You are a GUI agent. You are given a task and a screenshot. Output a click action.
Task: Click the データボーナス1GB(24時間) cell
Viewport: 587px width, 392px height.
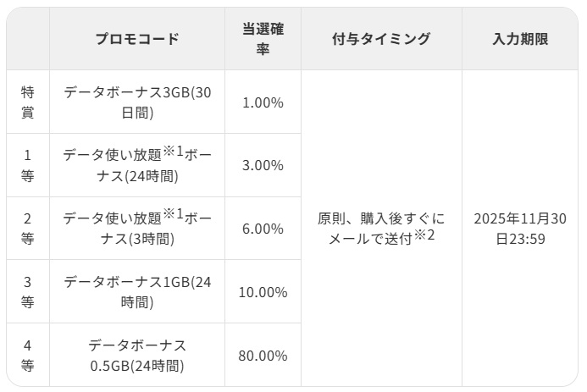[137, 292]
